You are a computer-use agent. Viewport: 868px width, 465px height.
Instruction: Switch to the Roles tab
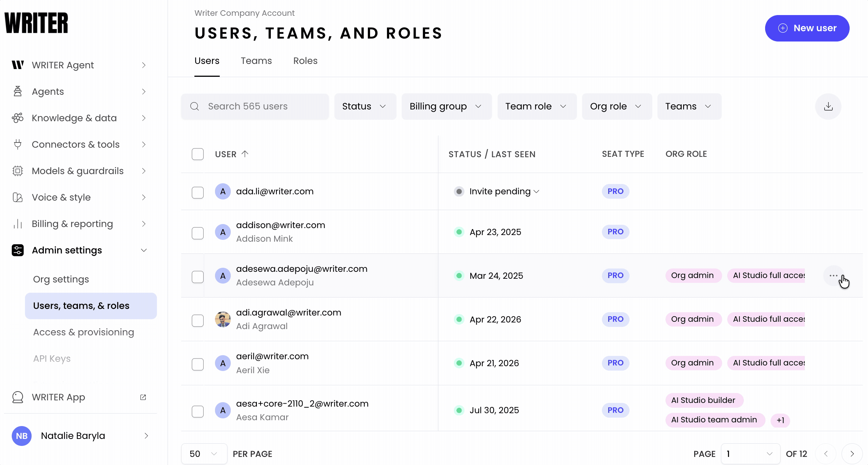[x=305, y=61]
